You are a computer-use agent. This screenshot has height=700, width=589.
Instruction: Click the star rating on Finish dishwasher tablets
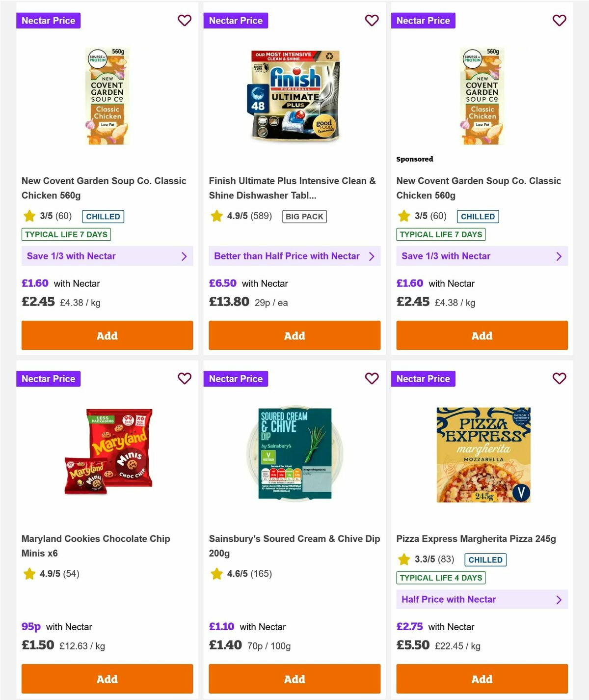click(x=216, y=216)
